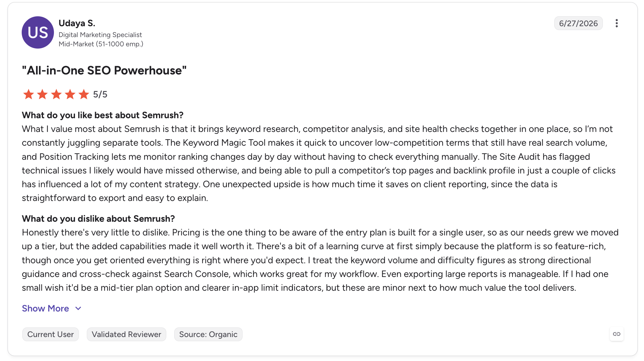
Task: Click the chevron beside Show More
Action: pos(78,308)
